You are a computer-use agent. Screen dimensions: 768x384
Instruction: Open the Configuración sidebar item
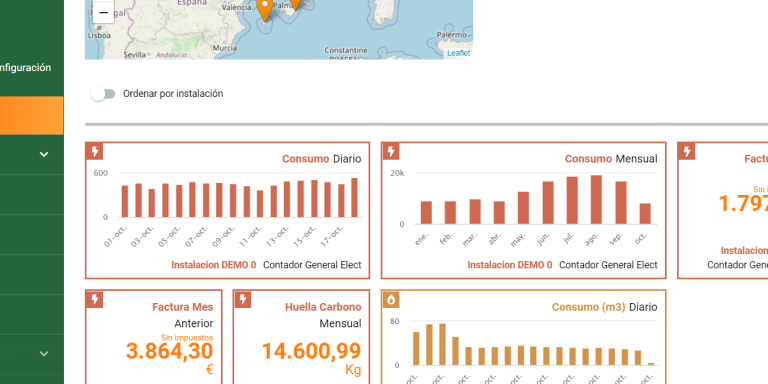[25, 68]
